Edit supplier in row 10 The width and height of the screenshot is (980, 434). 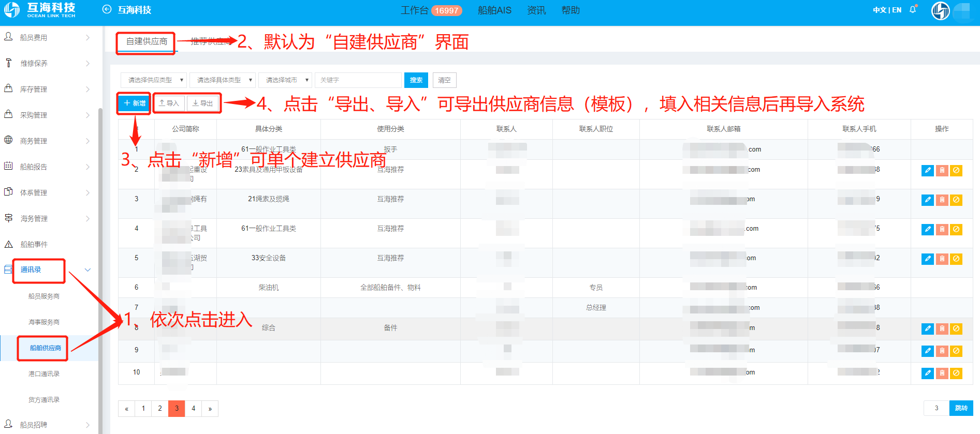(927, 373)
